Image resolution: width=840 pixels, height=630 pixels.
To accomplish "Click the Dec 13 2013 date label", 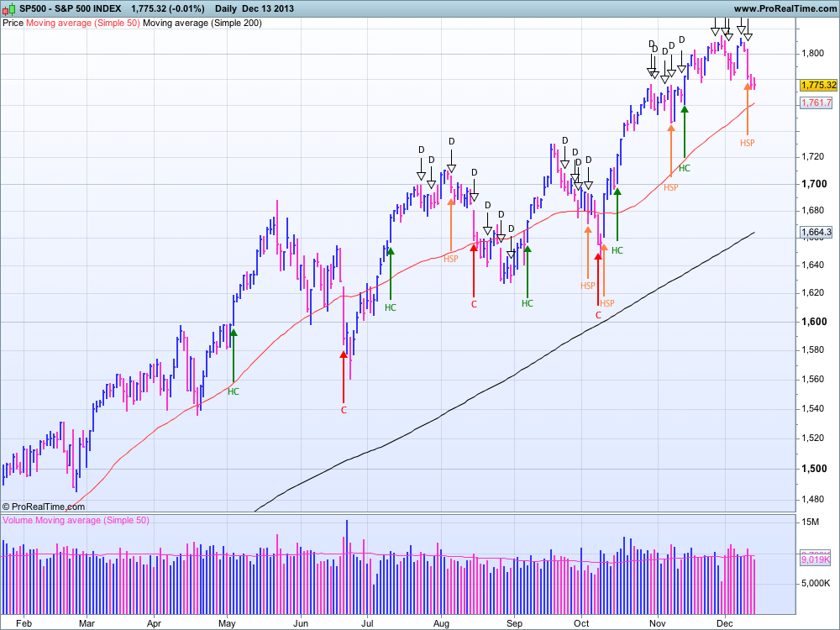I will coord(268,8).
